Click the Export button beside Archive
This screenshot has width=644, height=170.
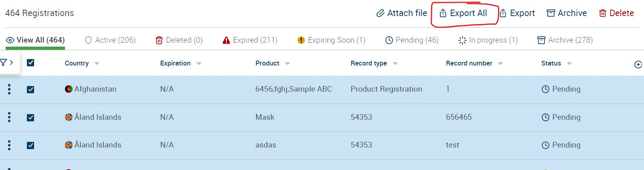pyautogui.click(x=517, y=13)
